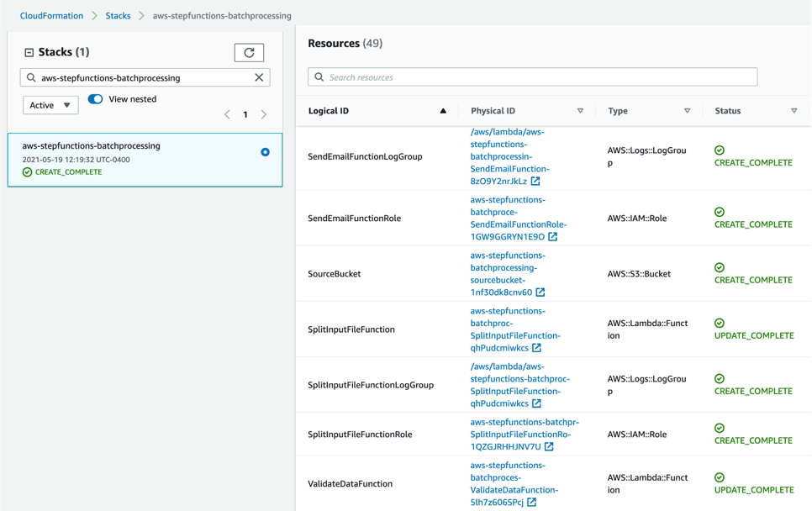The height and width of the screenshot is (511, 812).
Task: Clear the stack search filter text
Action: pos(259,77)
